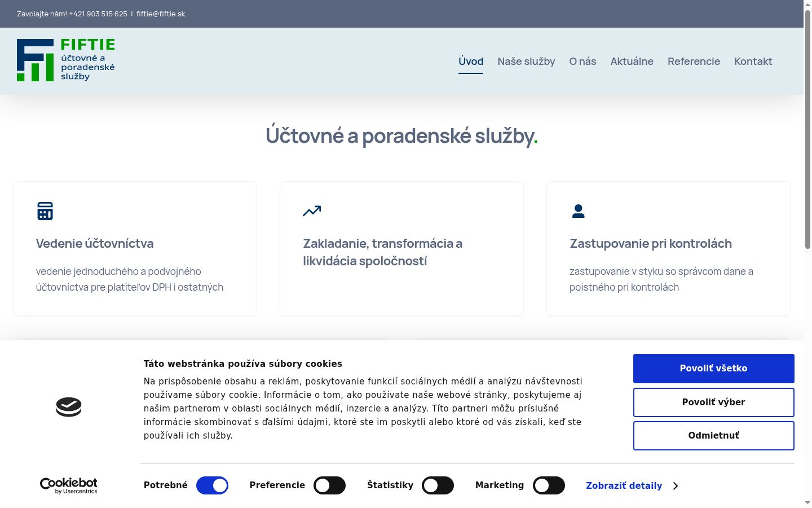Viewport: 812px width, 508px height.
Task: Open the Úvod menu item
Action: click(471, 62)
